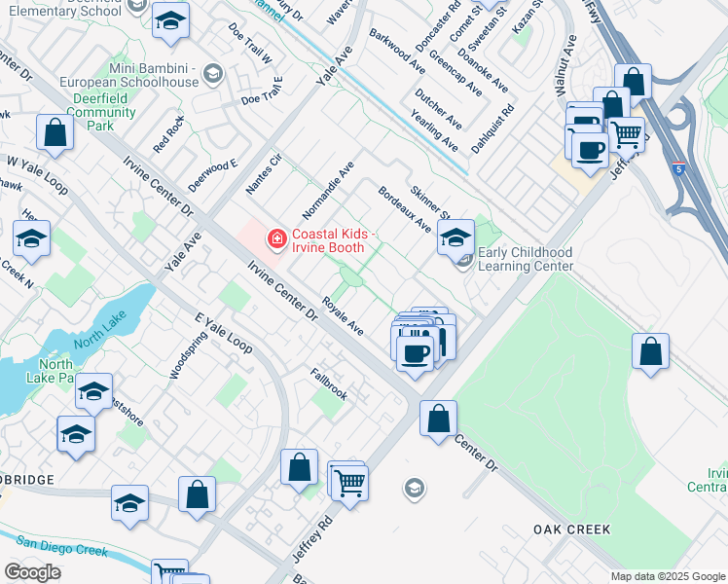This screenshot has width=728, height=584.
Task: Select the Greencap Ave street label
Action: coord(455,73)
